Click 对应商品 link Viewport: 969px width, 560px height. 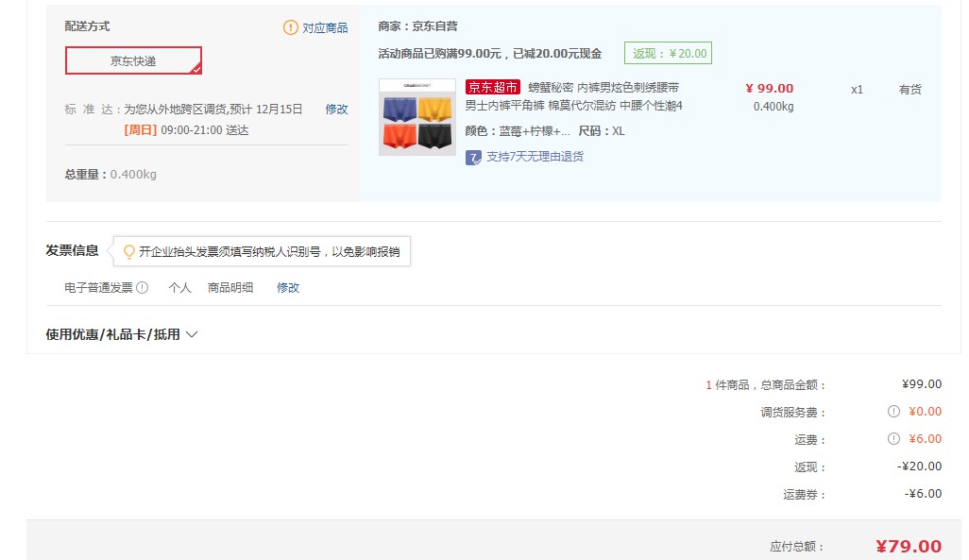coord(325,27)
